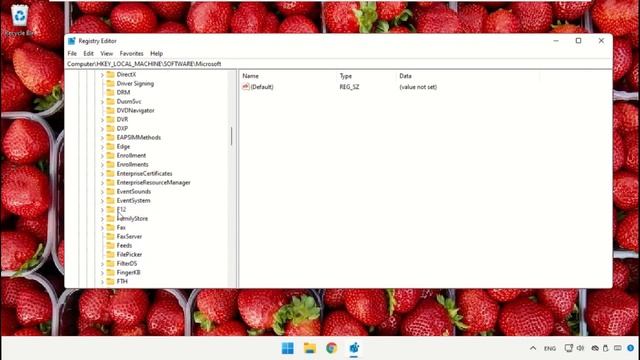Click the FilePicker folder icon
Viewport: 640px width, 360px height.
coord(110,254)
